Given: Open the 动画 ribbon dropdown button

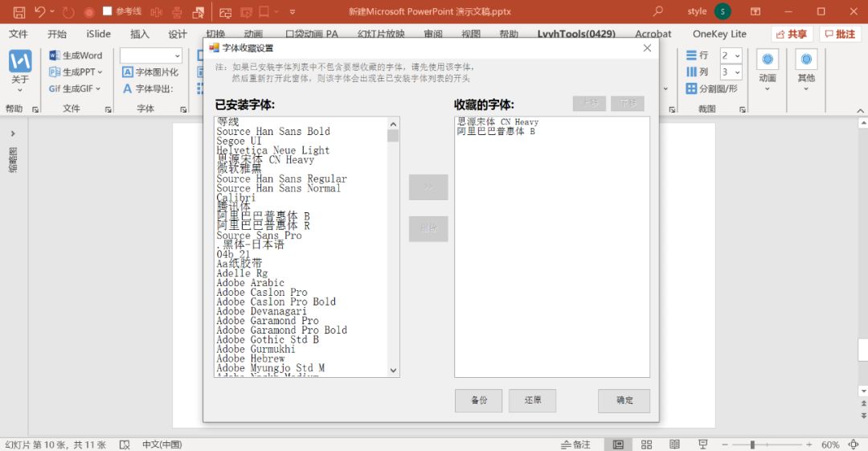Looking at the screenshot, I should (x=768, y=71).
